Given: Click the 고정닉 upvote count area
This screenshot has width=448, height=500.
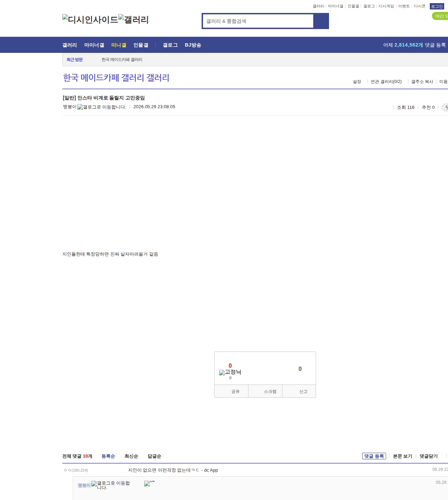Looking at the screenshot, I should click(230, 366).
